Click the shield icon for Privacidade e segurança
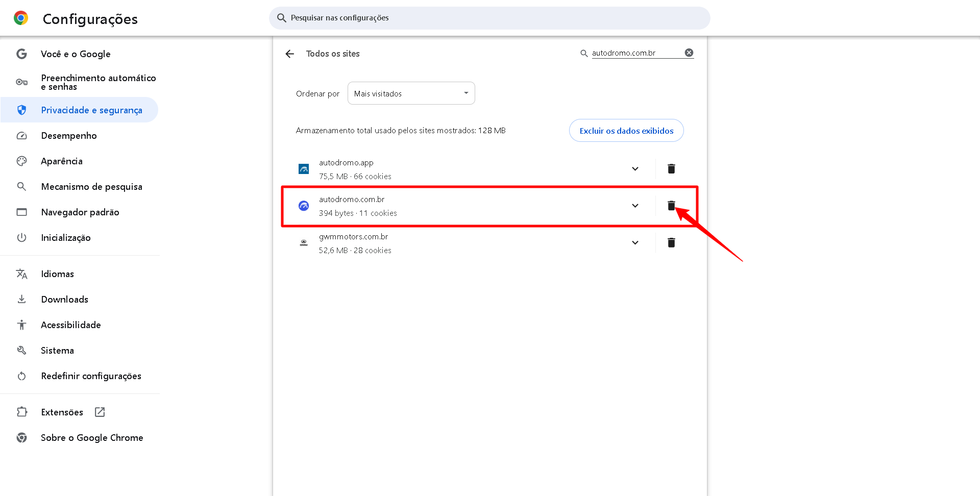The width and height of the screenshot is (980, 496). [x=21, y=110]
